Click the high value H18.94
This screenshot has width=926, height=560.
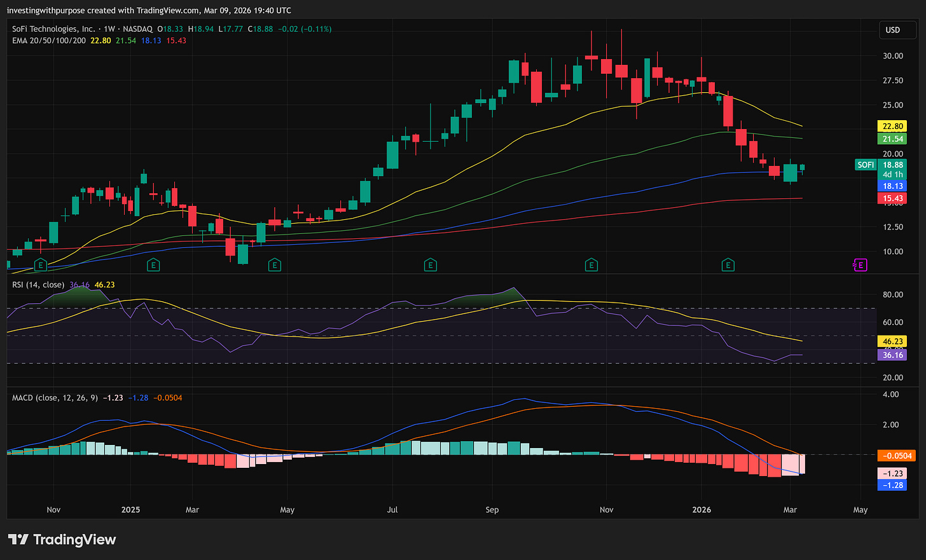(x=200, y=29)
